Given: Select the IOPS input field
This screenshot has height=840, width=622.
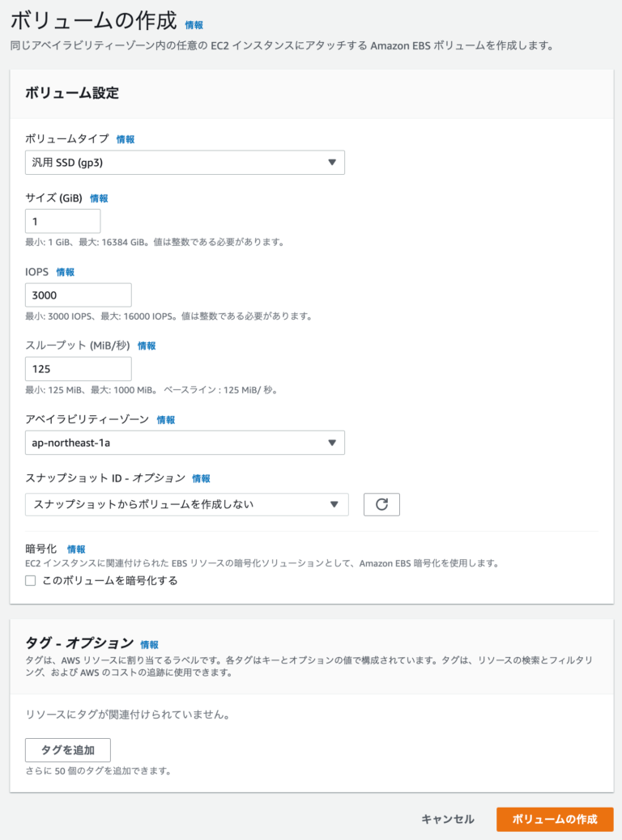Looking at the screenshot, I should click(x=78, y=295).
